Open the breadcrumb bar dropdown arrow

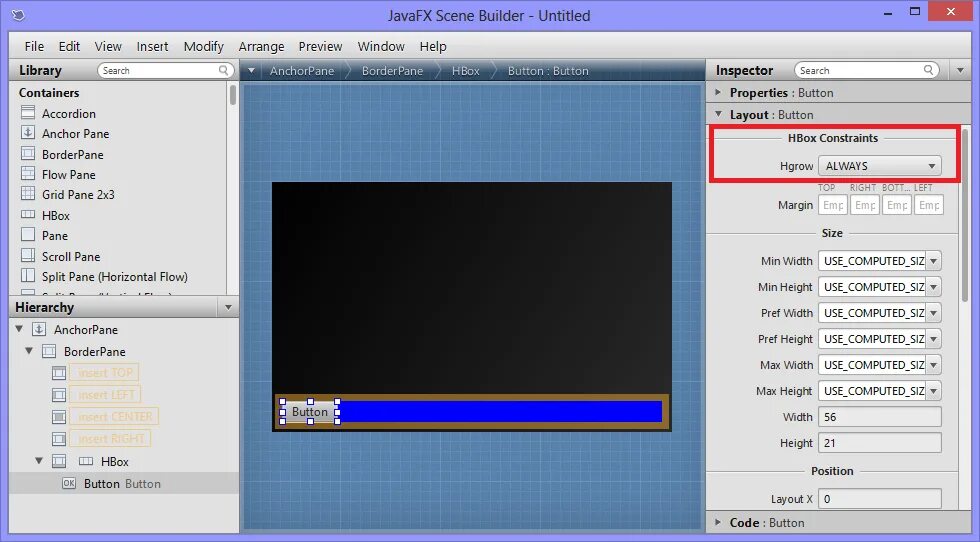click(251, 70)
